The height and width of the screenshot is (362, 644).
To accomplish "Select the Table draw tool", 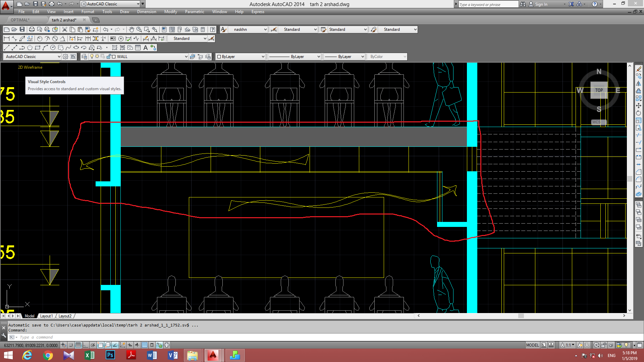I will pyautogui.click(x=138, y=48).
